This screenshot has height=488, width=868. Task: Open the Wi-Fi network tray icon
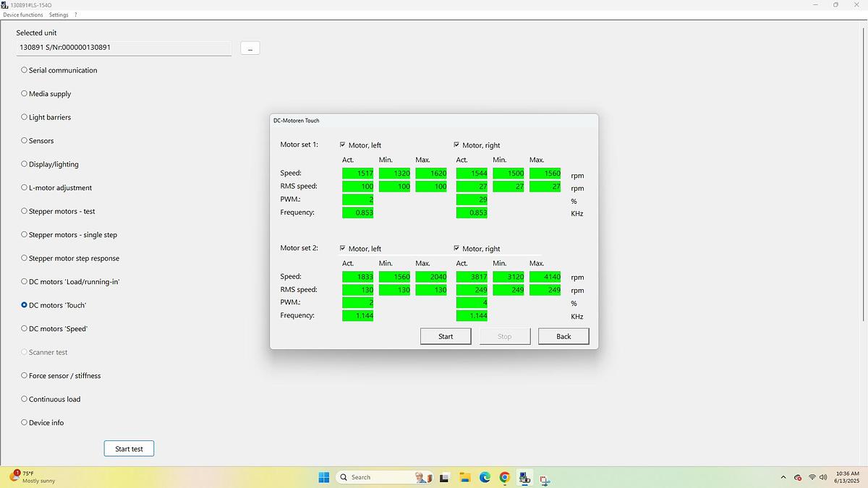(x=812, y=477)
